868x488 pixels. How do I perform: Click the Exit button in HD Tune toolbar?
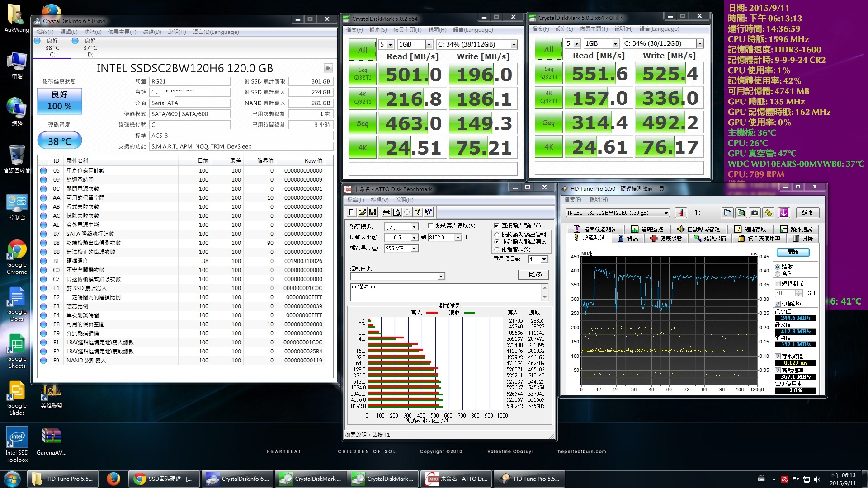click(807, 213)
